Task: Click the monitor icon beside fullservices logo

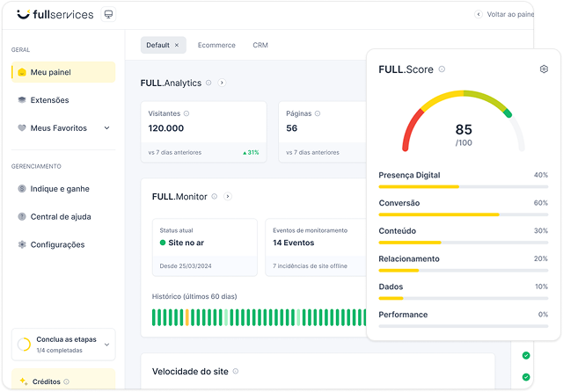Action: click(x=108, y=15)
